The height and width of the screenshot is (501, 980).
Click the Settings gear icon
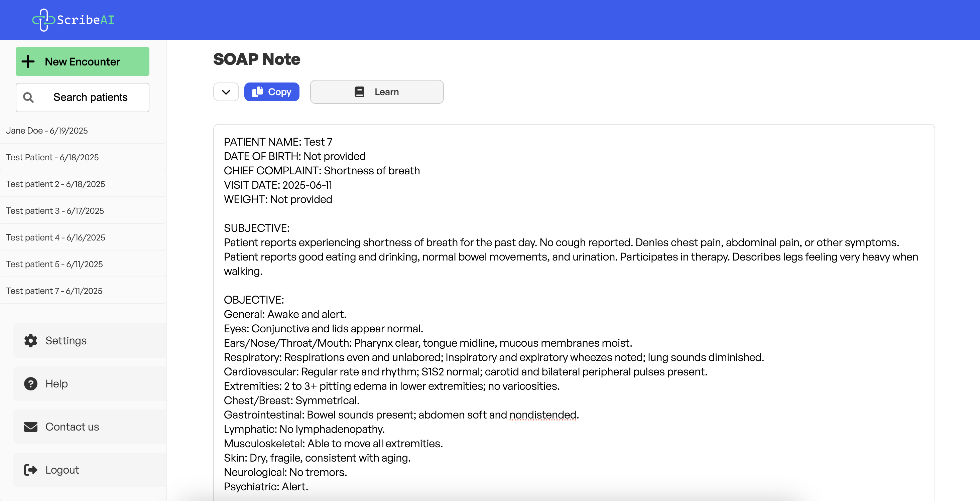(x=30, y=341)
